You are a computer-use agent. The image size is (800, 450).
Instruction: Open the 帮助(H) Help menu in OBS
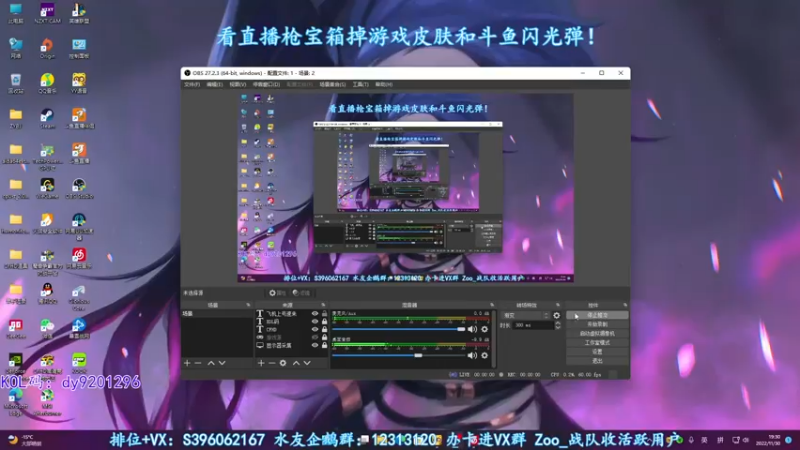(384, 84)
